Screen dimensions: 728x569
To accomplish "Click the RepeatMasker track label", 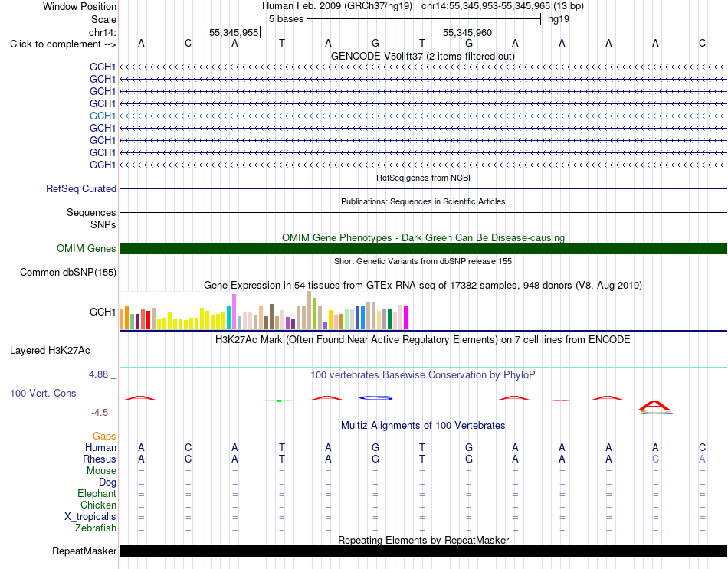I will [x=84, y=551].
